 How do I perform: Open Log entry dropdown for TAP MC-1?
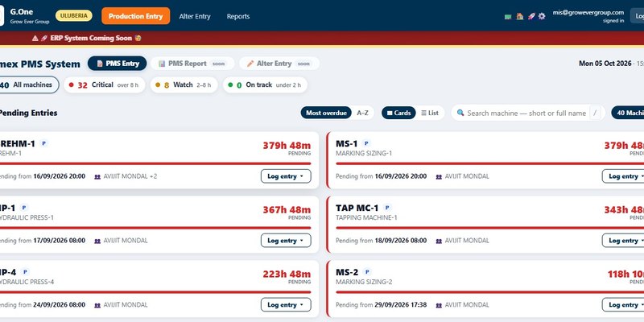point(625,241)
